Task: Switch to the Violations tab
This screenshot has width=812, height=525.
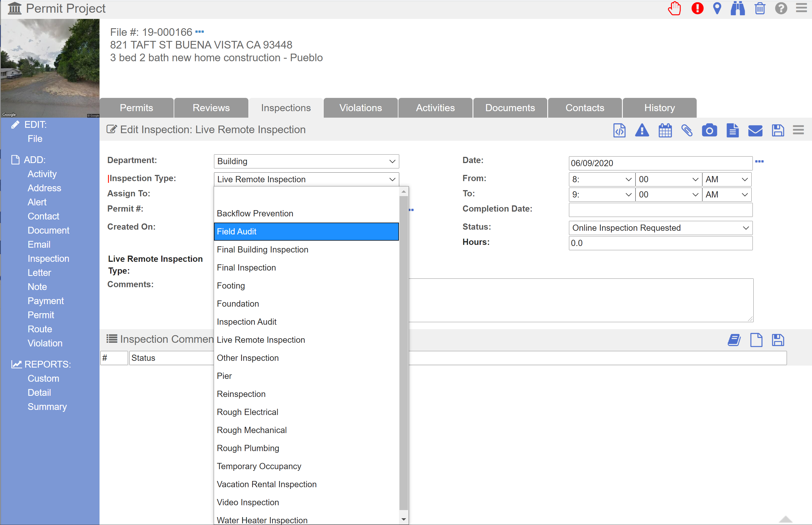Action: pos(360,108)
